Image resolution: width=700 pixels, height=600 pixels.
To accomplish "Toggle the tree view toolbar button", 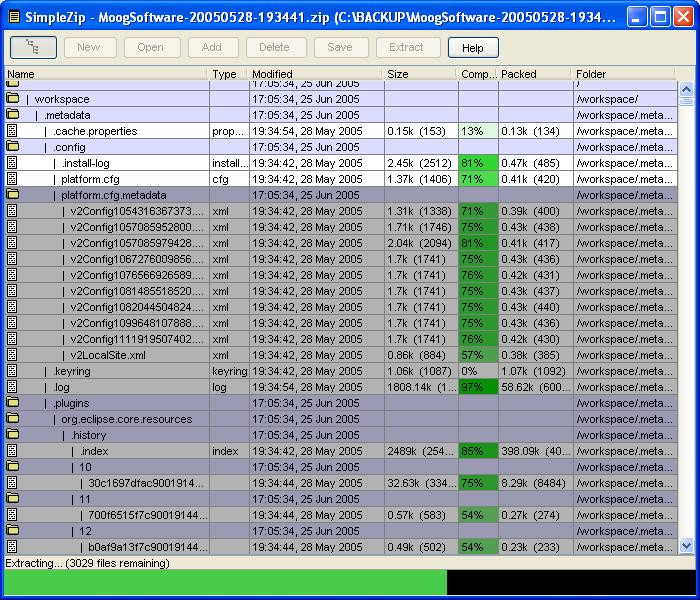I will [x=33, y=47].
